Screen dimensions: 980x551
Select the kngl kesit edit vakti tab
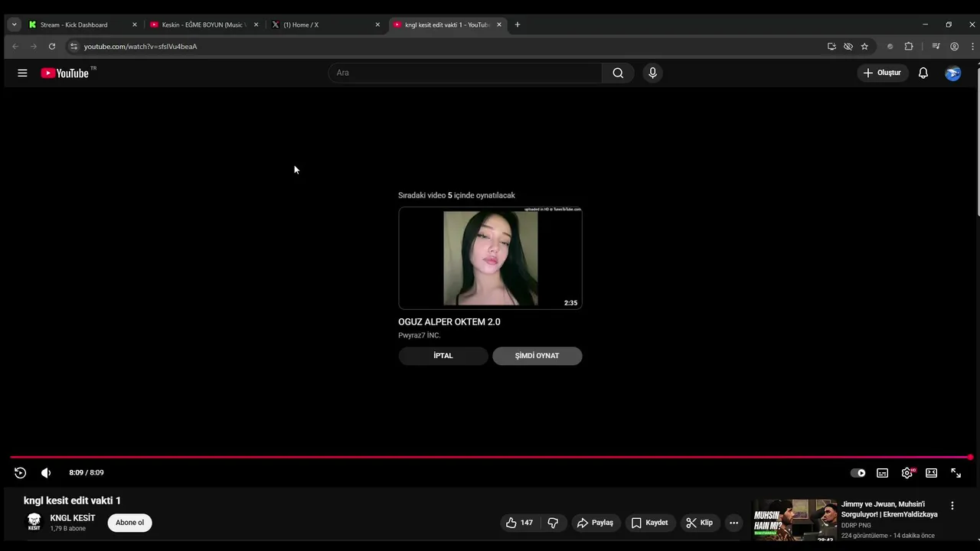447,24
